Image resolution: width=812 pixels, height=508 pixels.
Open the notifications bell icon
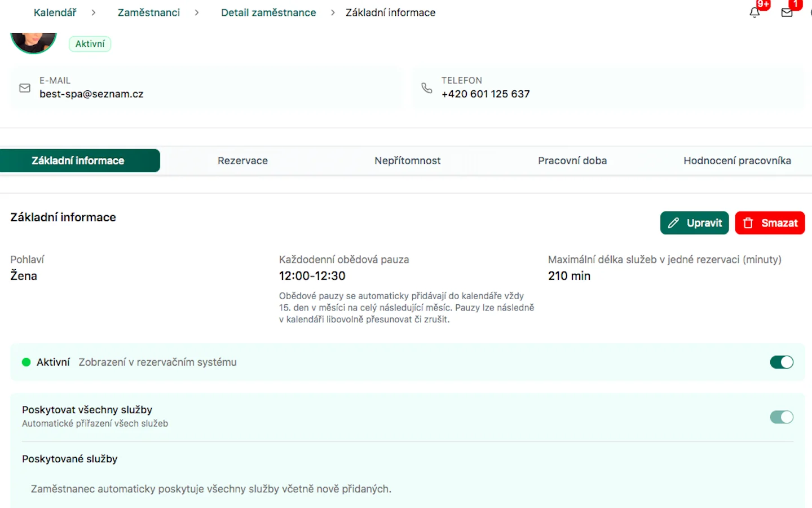pos(754,12)
